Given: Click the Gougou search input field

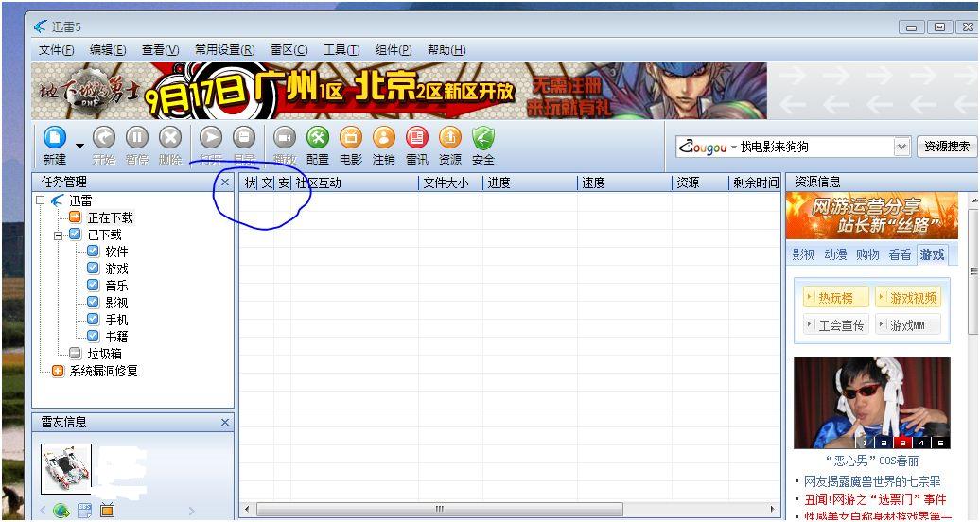Looking at the screenshot, I should pos(815,147).
